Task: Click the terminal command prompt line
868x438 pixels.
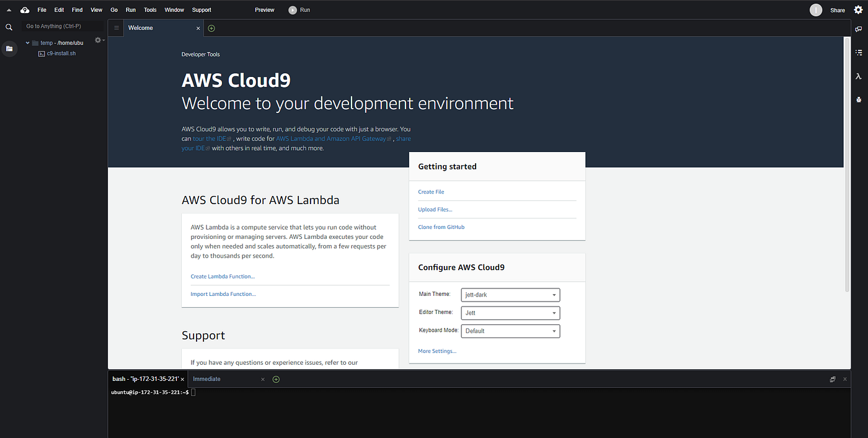Action: (153, 393)
